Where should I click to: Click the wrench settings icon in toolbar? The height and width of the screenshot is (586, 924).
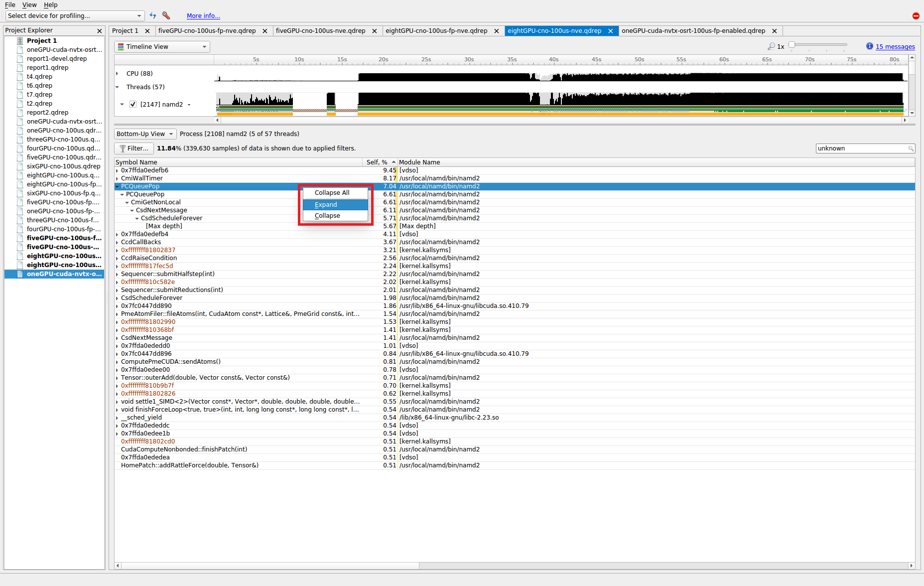(x=166, y=16)
